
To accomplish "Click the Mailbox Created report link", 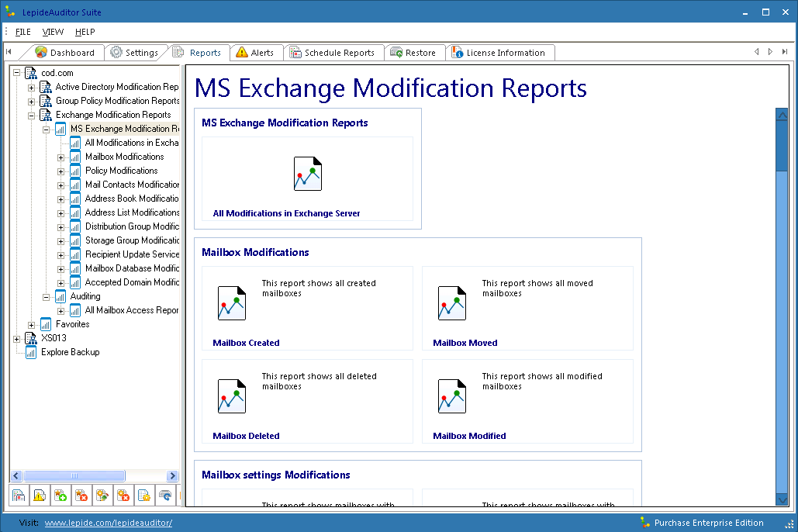I will (x=247, y=343).
